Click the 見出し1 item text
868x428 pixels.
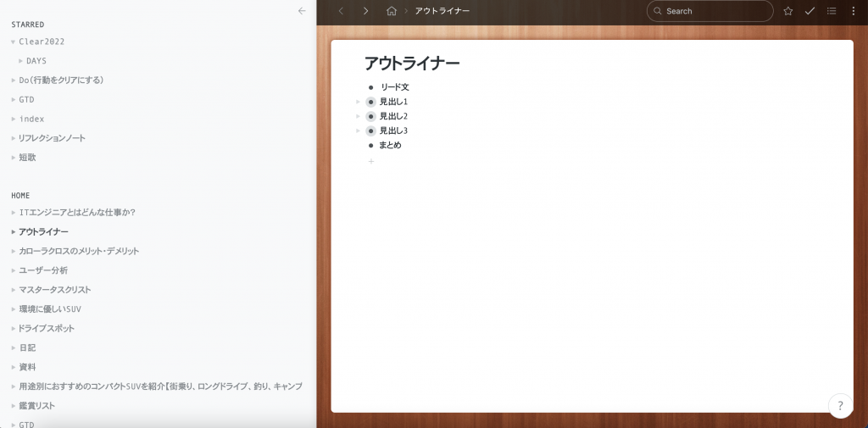pos(393,102)
